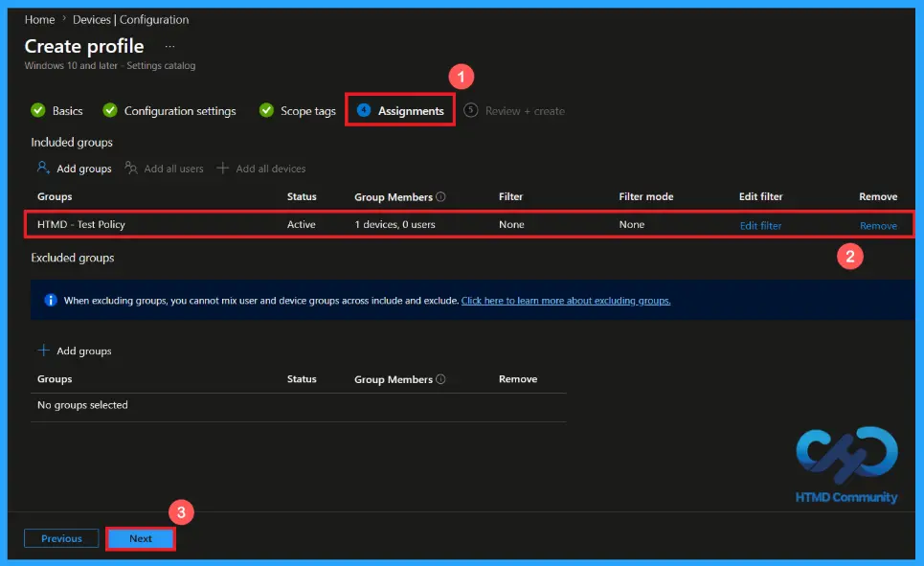Click the green checkmark icon beside Basics
The width and height of the screenshot is (924, 566).
(38, 110)
